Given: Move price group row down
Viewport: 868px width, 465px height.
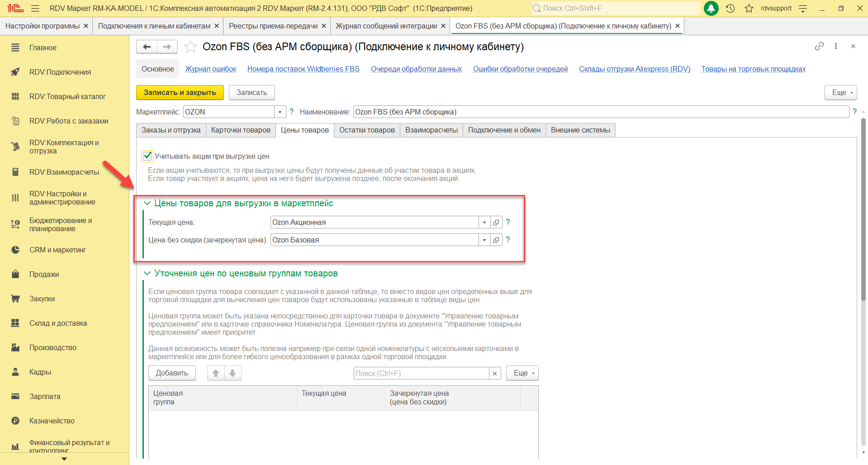Looking at the screenshot, I should [232, 373].
